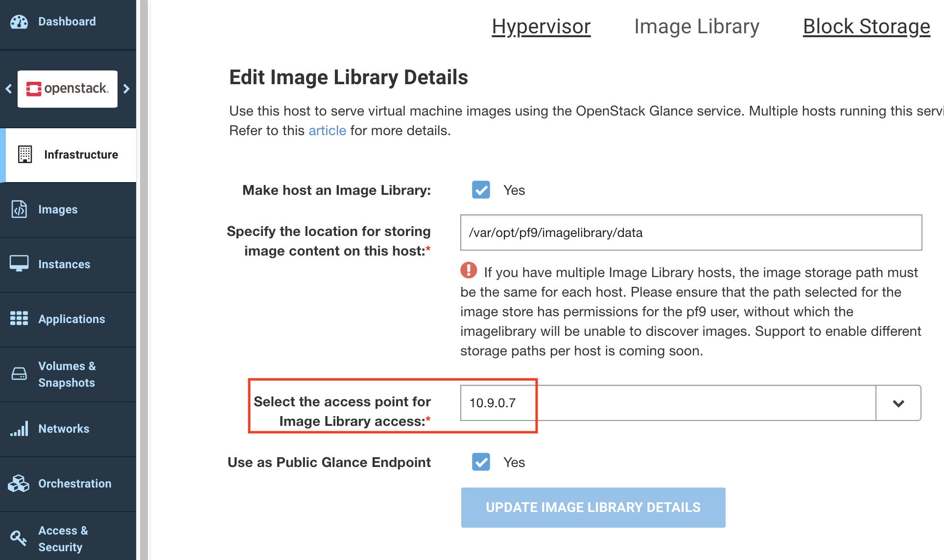Open the article link
Screen dimensions: 944x560
pyautogui.click(x=327, y=131)
